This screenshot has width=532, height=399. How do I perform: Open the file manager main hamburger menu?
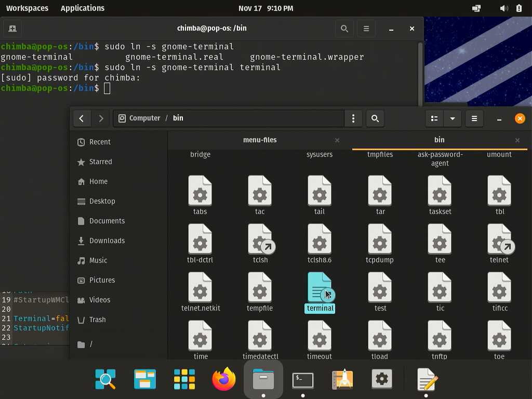(x=474, y=118)
